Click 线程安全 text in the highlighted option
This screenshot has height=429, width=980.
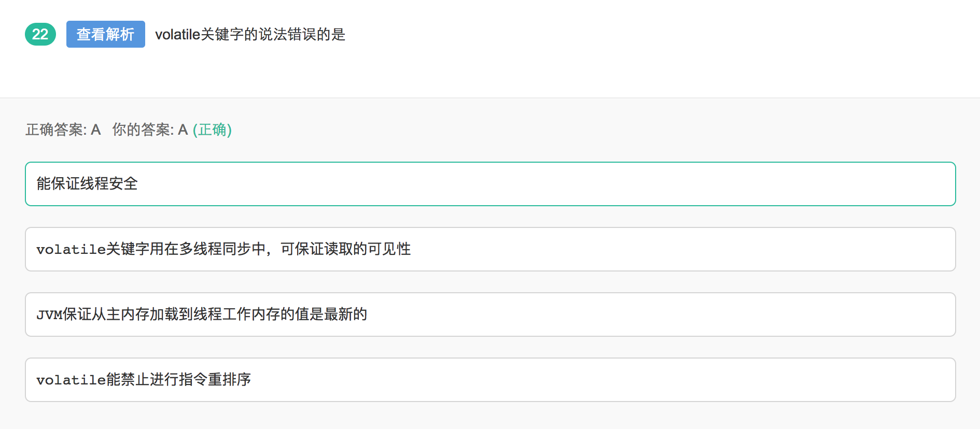[109, 184]
